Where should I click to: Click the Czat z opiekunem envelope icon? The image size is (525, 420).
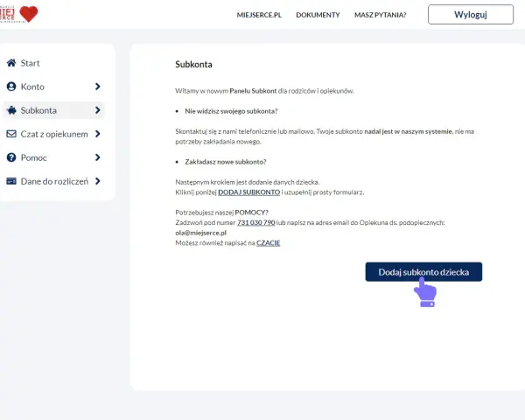tap(11, 134)
